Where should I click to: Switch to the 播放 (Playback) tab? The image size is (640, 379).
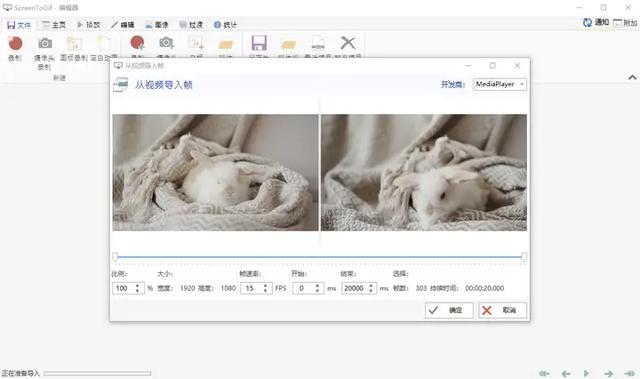tap(89, 25)
